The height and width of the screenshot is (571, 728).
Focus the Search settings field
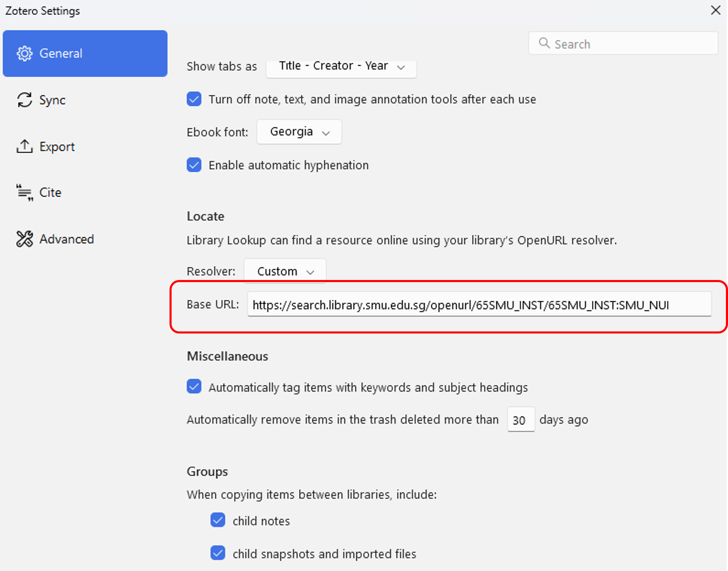pos(623,43)
